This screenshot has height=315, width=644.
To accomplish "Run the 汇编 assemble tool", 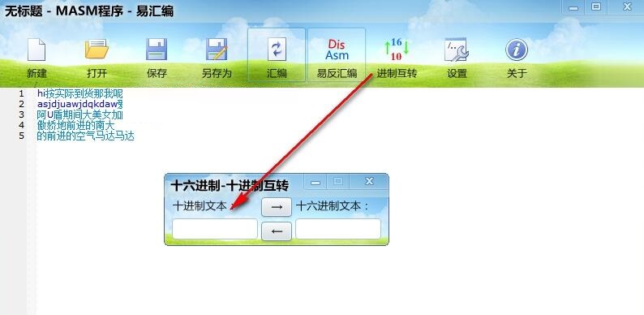I will (x=277, y=54).
